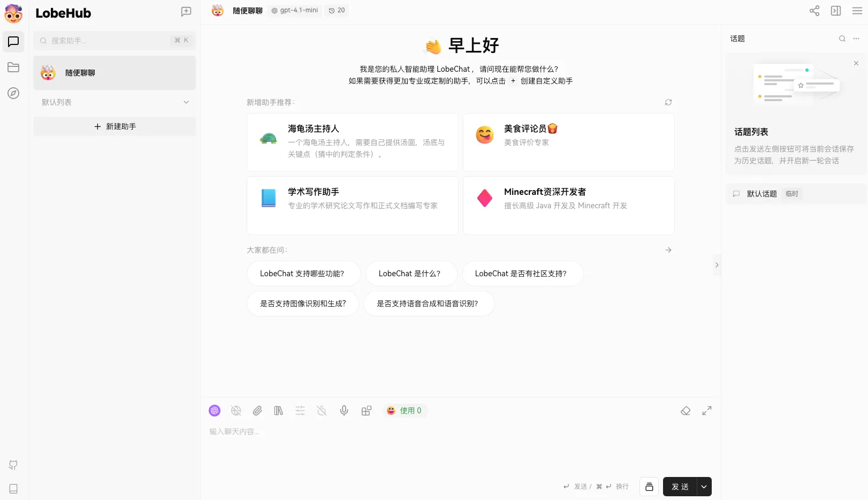
Task: Clear the conversation with the eraser icon
Action: tap(686, 411)
